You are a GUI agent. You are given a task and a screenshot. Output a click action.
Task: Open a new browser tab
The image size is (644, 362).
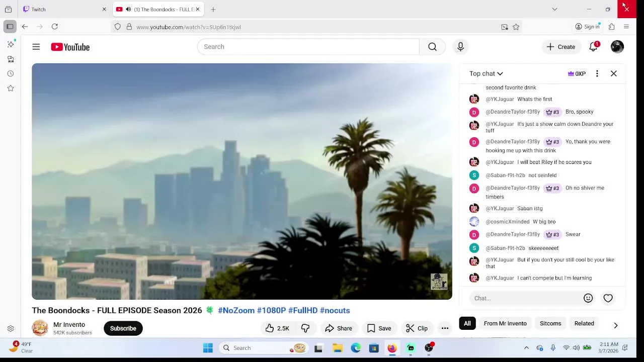(213, 9)
